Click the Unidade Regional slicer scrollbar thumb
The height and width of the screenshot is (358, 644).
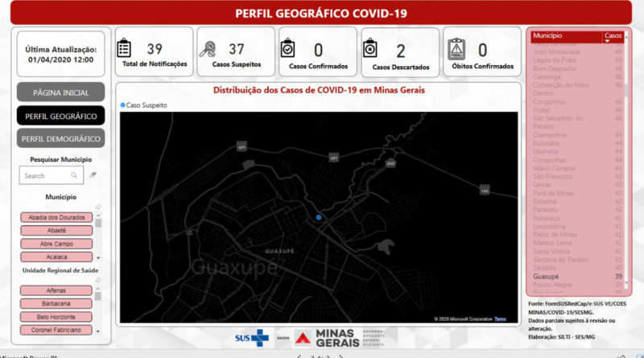(98, 296)
